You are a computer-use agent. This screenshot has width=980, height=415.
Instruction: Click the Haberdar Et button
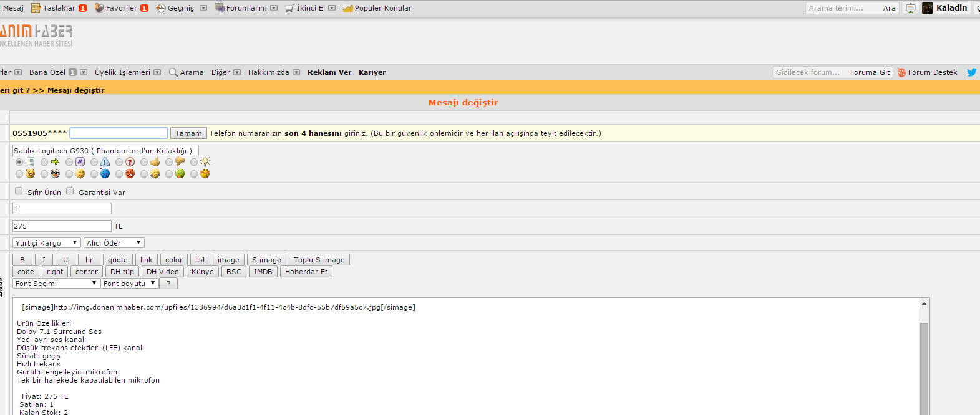coord(306,272)
